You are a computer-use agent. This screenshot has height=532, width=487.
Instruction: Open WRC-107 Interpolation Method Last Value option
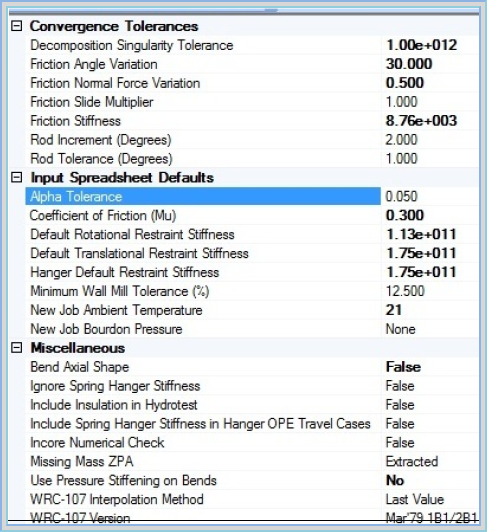point(430,499)
